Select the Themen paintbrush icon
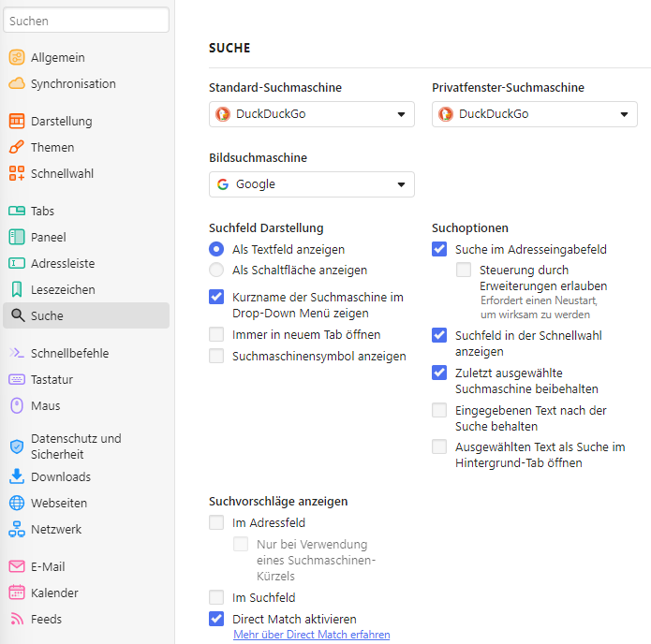 tap(17, 147)
